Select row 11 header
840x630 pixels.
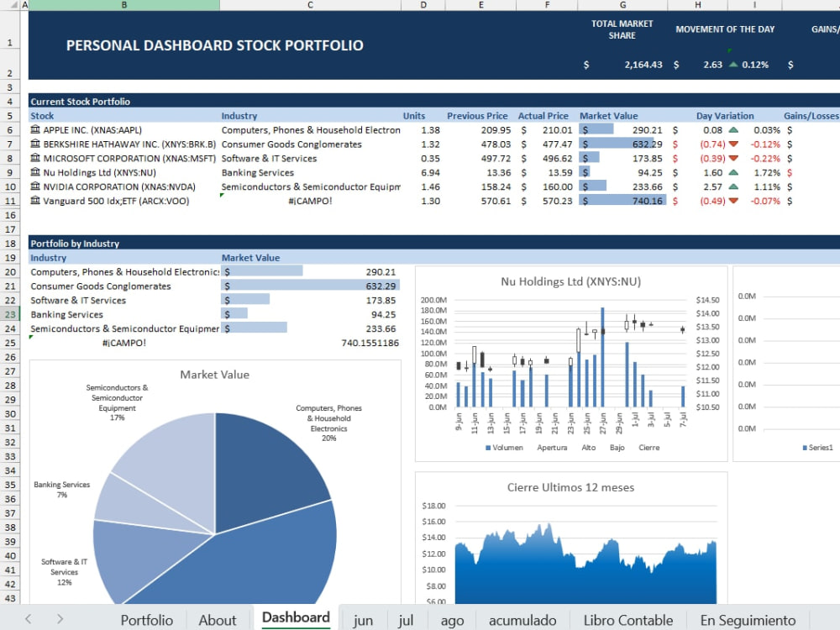(x=10, y=201)
